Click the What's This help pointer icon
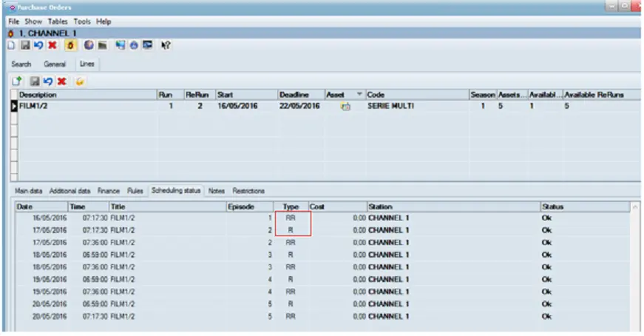The width and height of the screenshot is (644, 336). (167, 45)
